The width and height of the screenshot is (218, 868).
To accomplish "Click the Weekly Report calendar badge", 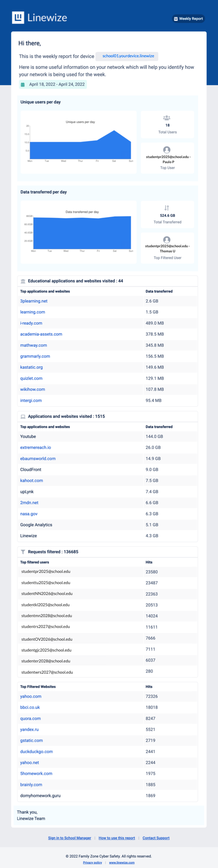I will click(x=189, y=18).
